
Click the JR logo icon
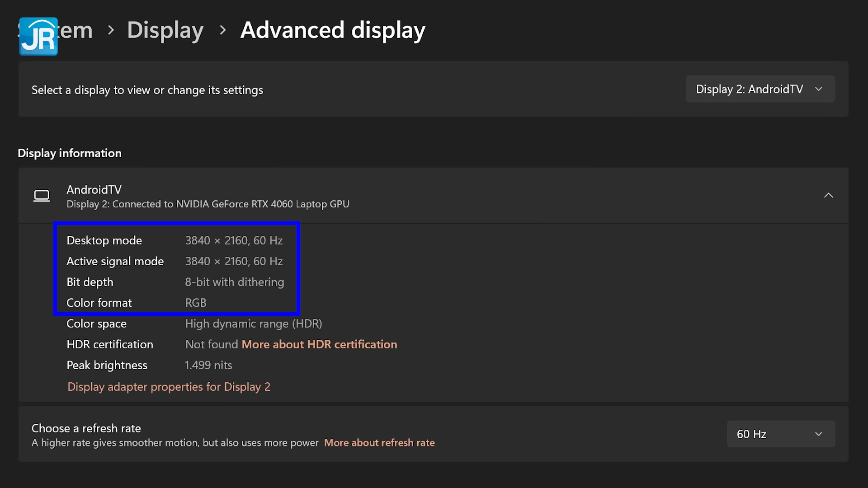coord(38,36)
